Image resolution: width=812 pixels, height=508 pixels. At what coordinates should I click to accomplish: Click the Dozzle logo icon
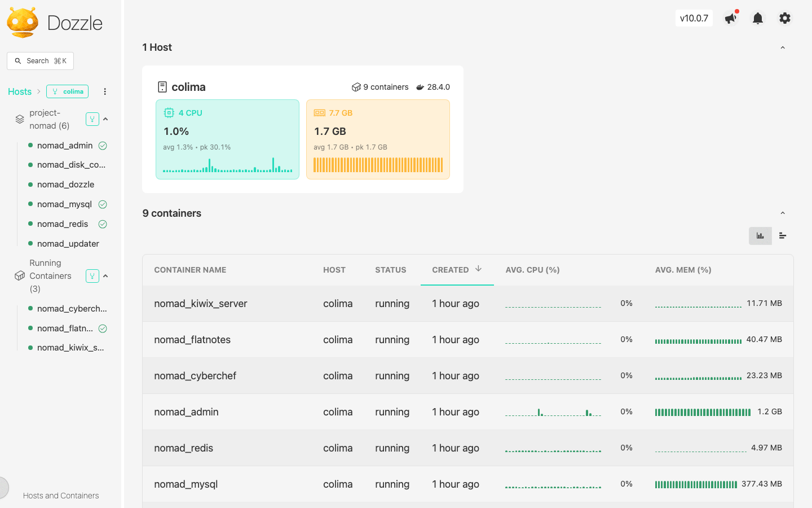coord(23,23)
